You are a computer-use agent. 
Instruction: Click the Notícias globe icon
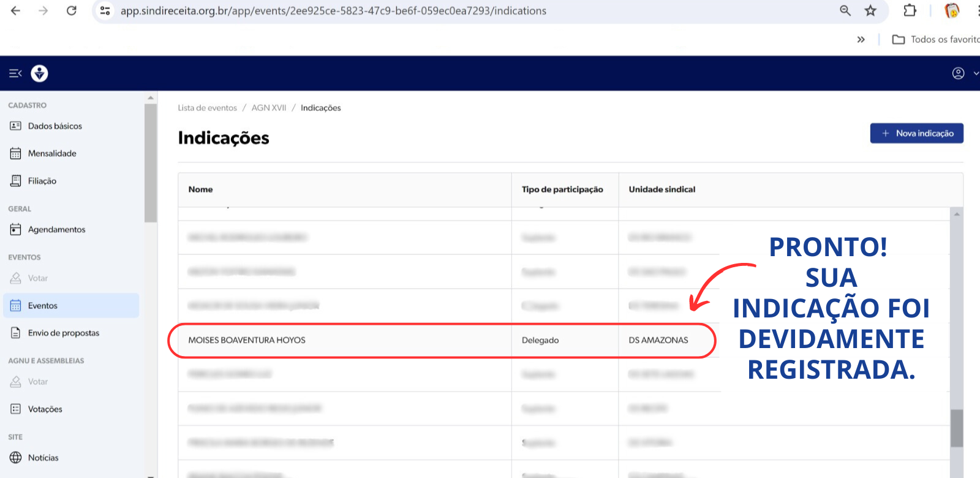coord(16,457)
